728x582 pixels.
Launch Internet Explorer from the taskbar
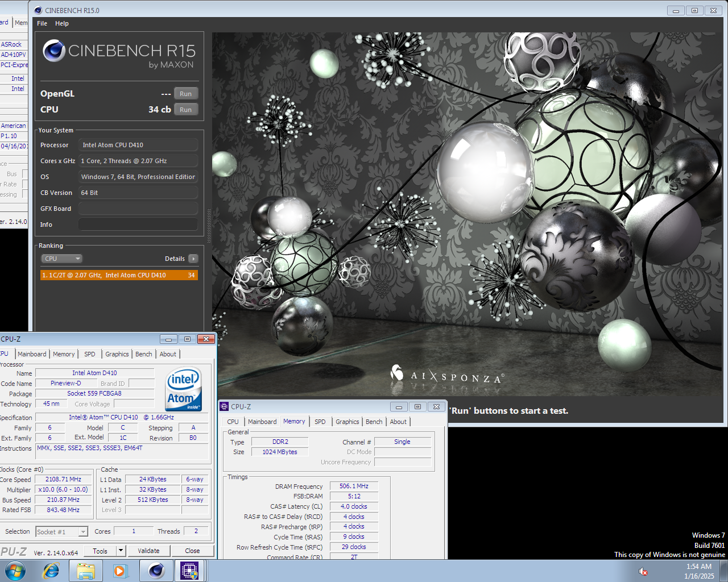tap(51, 571)
